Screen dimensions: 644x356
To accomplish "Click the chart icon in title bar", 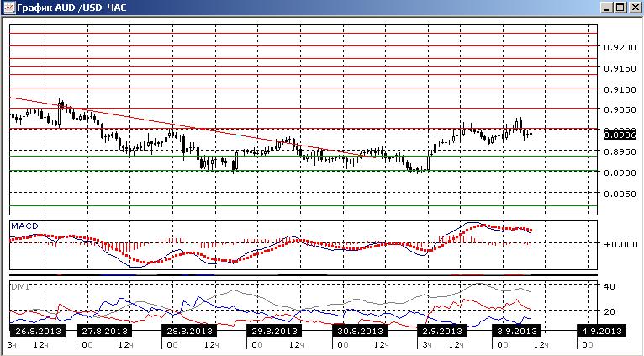I will pos(8,8).
